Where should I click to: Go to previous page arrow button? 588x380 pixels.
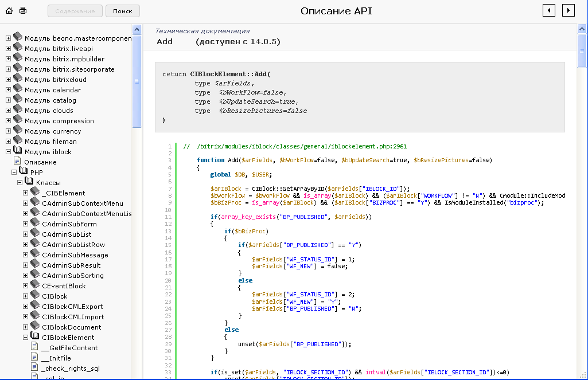[x=549, y=10]
